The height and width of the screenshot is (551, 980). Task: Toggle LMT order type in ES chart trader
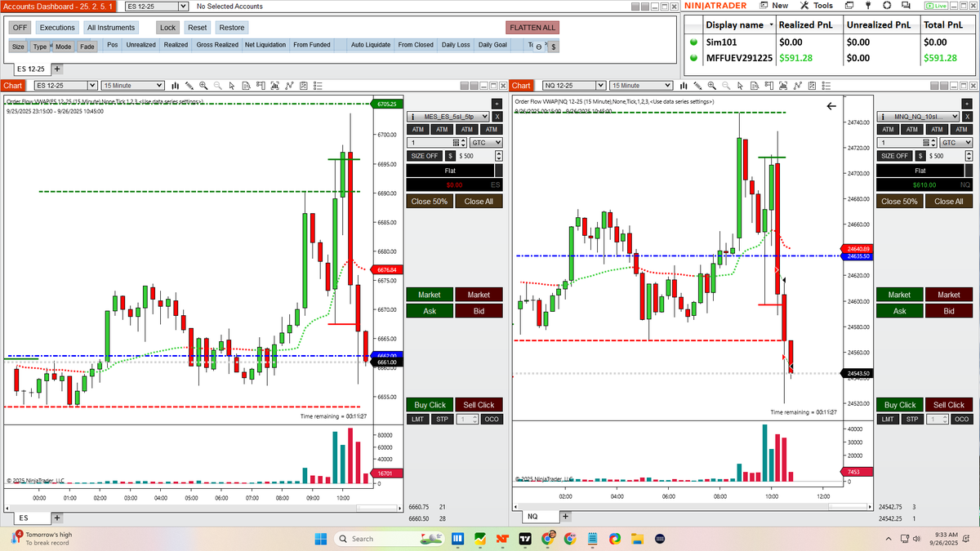tap(417, 419)
